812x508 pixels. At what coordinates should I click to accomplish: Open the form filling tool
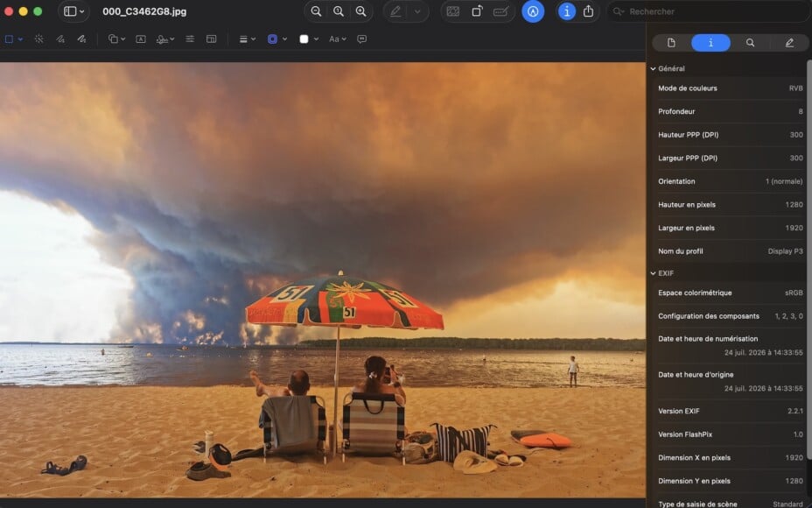[500, 11]
